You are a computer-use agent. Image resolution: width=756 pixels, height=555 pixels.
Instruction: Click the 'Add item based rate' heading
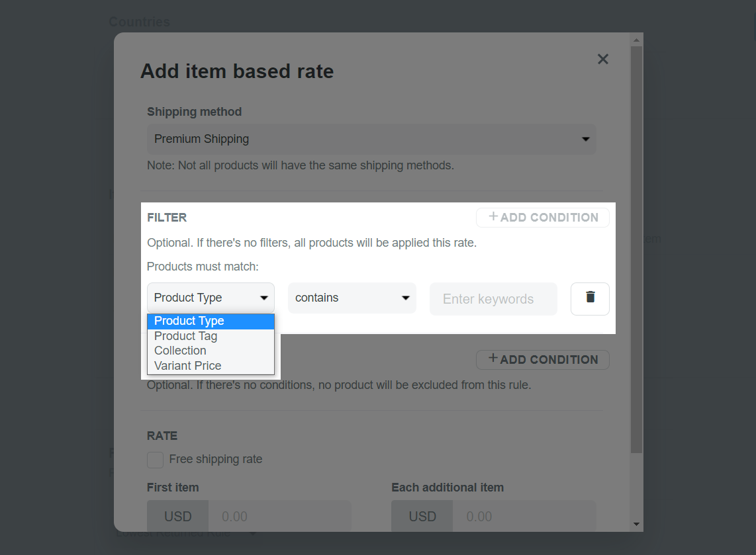click(237, 71)
